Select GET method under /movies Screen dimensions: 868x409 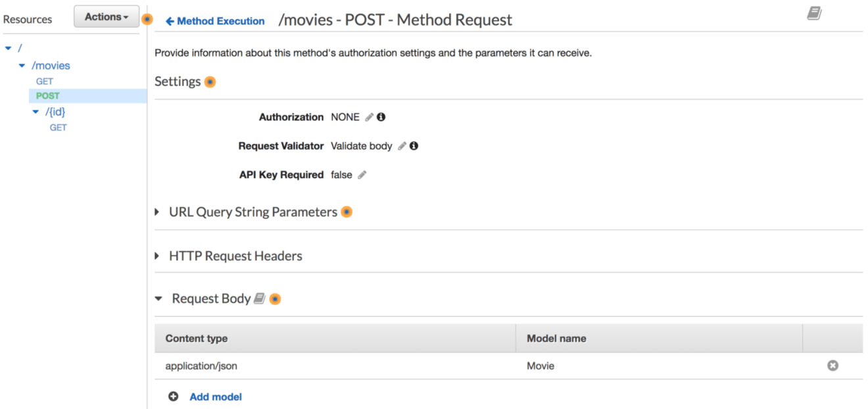45,82
